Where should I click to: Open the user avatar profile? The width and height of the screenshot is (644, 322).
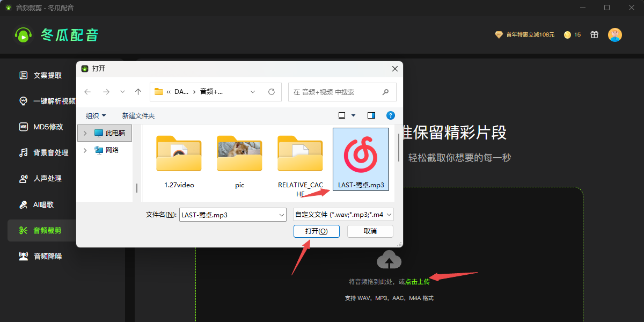click(x=614, y=34)
